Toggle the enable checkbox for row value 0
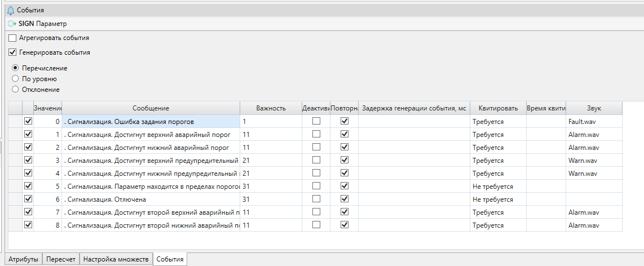The width and height of the screenshot is (644, 266). click(x=28, y=121)
